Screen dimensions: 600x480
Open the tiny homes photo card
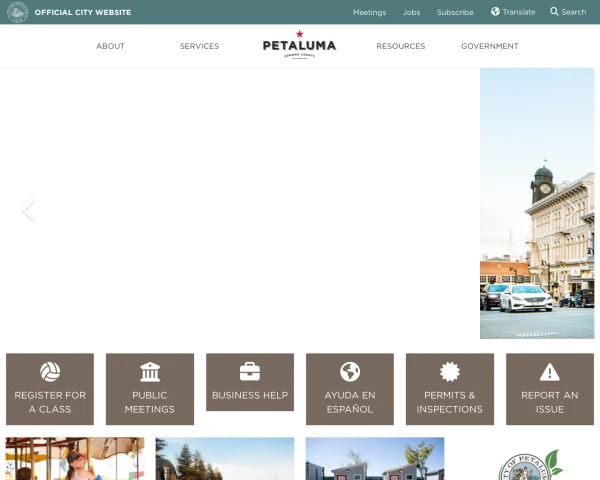click(x=375, y=459)
